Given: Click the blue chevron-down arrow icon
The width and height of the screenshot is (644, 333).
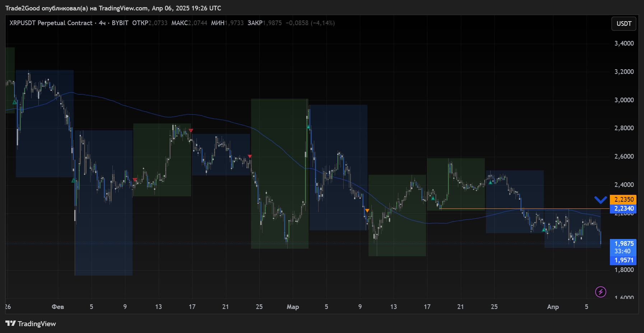Looking at the screenshot, I should pyautogui.click(x=600, y=200).
